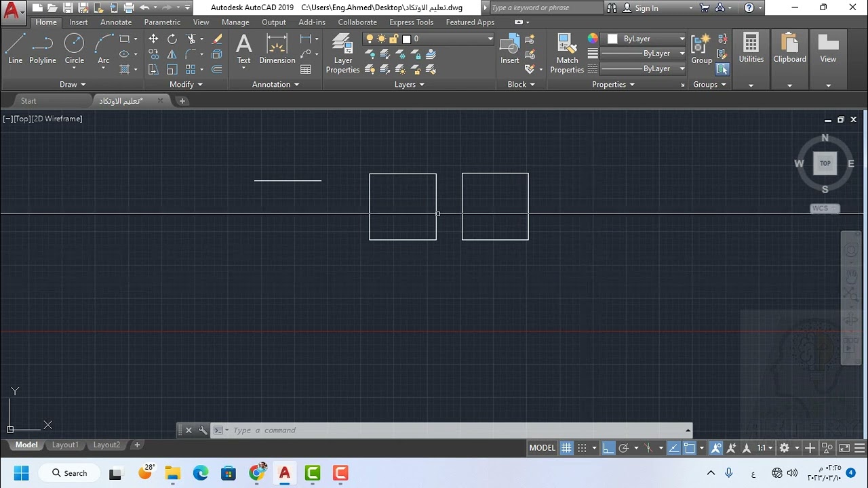Screen dimensions: 868x488
Task: Click the MODEL space button
Action: point(542,448)
